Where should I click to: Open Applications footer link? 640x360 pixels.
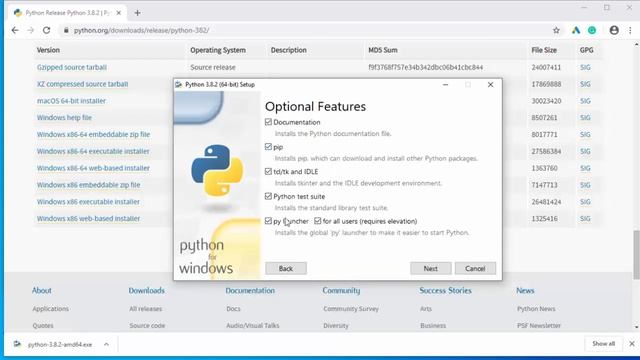[51, 309]
